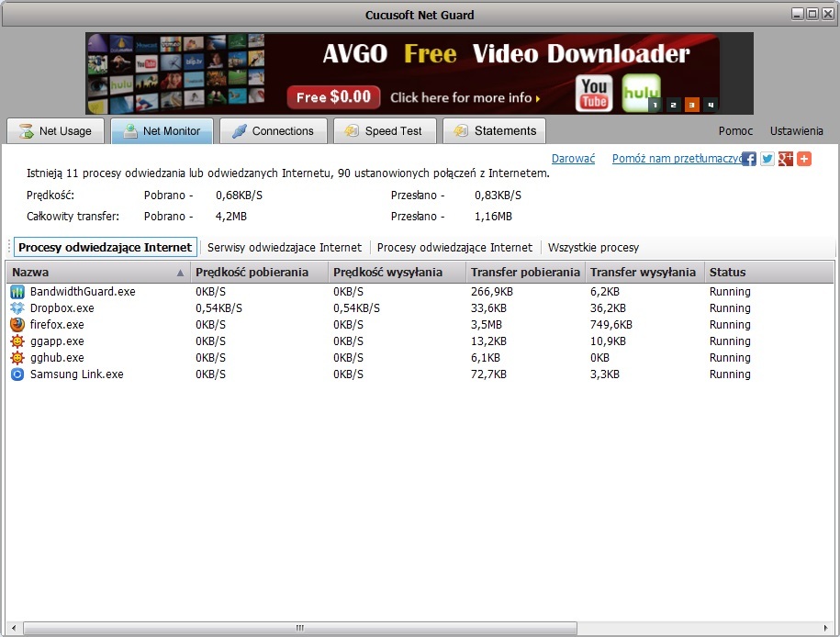The height and width of the screenshot is (637, 840).
Task: Click the scrollbar left arrow
Action: [14, 628]
